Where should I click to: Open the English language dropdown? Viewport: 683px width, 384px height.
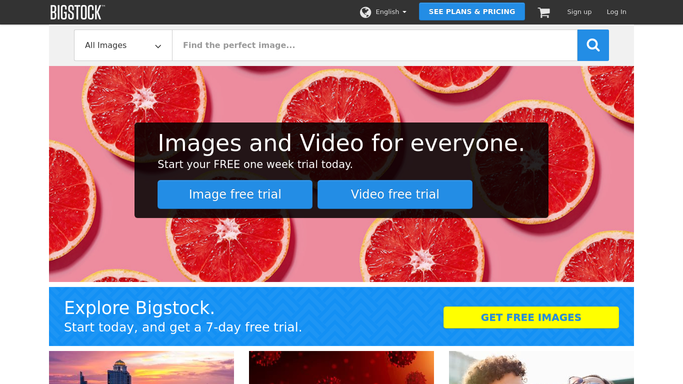(390, 12)
